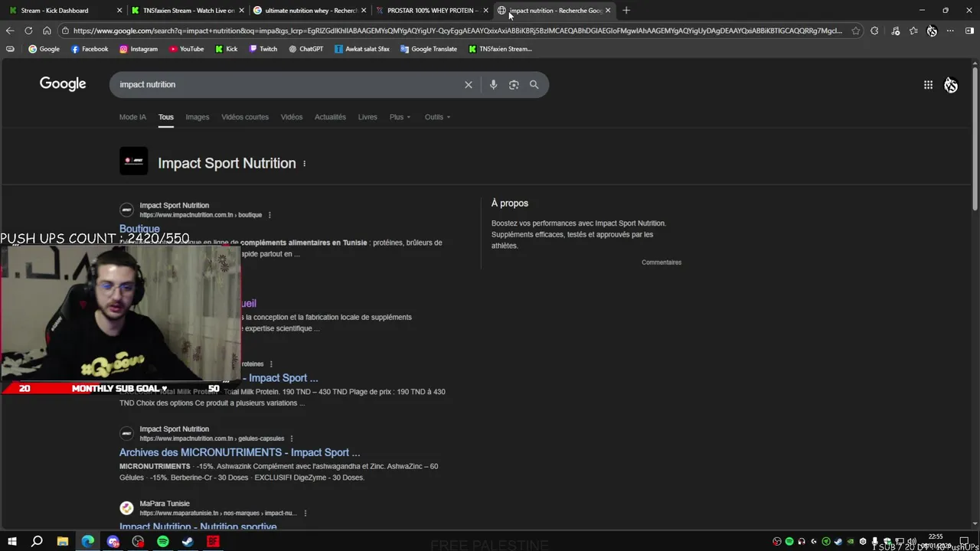Viewport: 980px width, 551px height.
Task: Open the browser extensions puzzle icon
Action: tap(874, 31)
